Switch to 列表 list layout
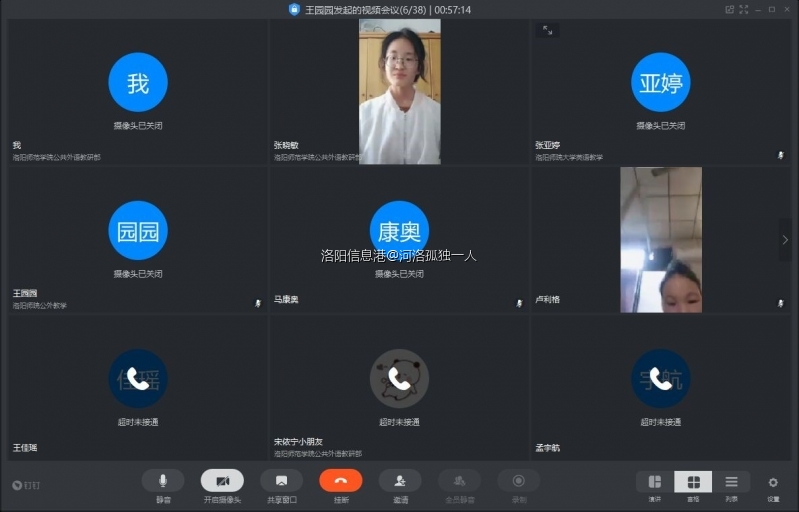The height and width of the screenshot is (512, 799). 731,482
